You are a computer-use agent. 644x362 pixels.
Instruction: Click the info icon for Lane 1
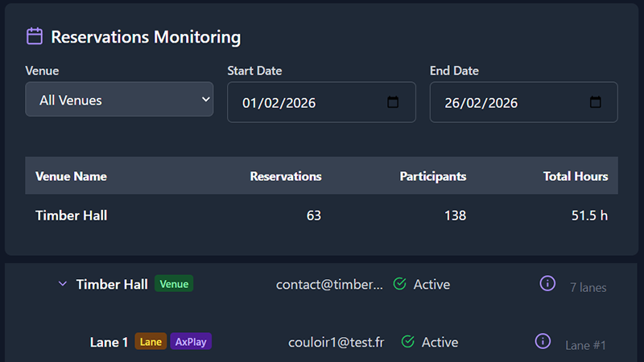click(x=543, y=341)
